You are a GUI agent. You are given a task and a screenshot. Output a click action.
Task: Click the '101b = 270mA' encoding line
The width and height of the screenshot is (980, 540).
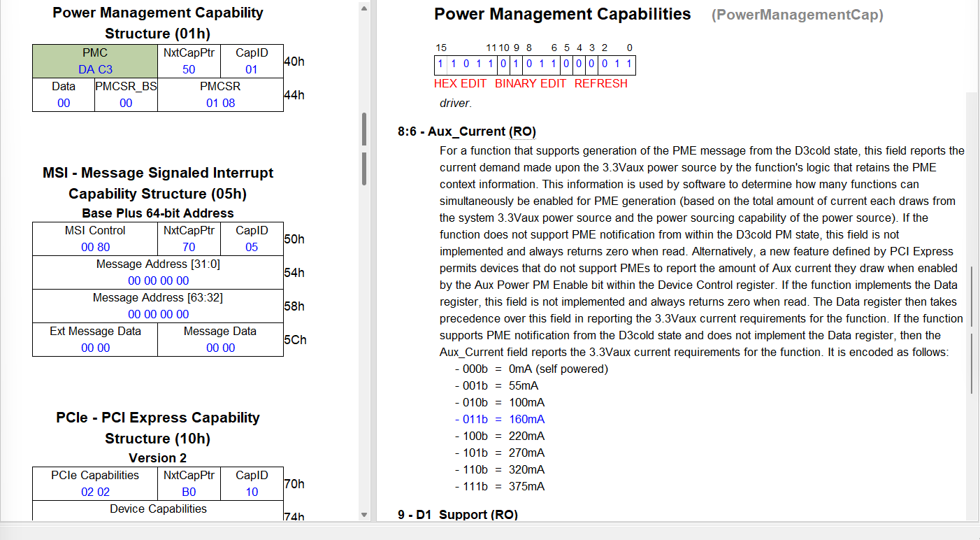(500, 453)
